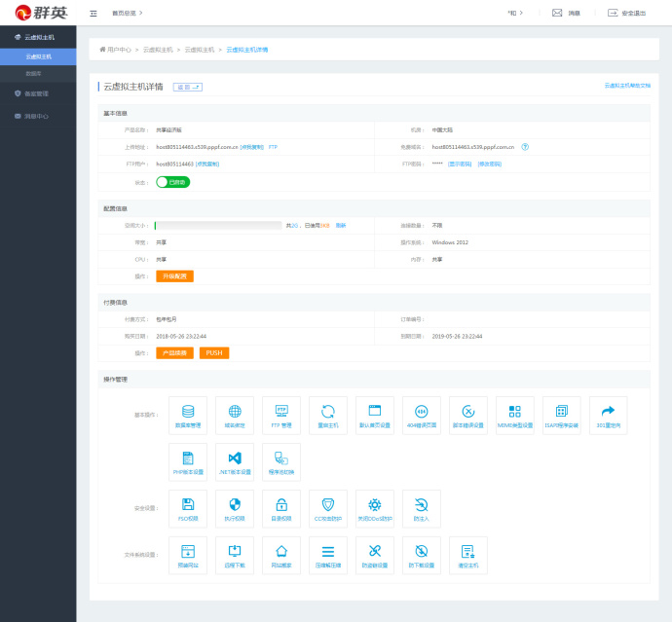Image resolution: width=672 pixels, height=622 pixels.
Task: Open the 域名绑定 domain binding tile
Action: 235,416
